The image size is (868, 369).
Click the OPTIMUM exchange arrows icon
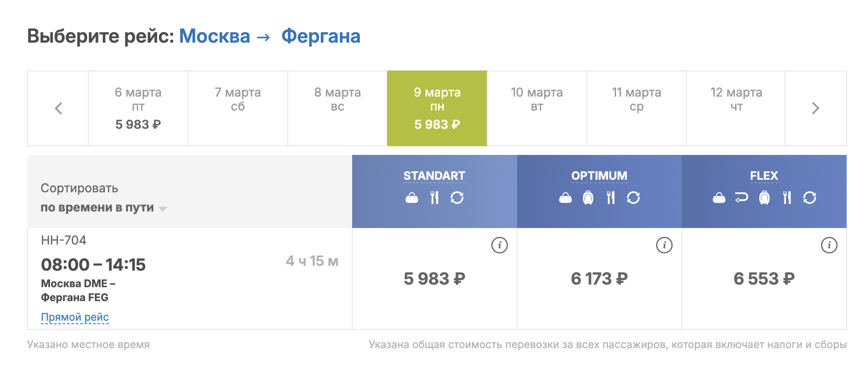tap(633, 198)
